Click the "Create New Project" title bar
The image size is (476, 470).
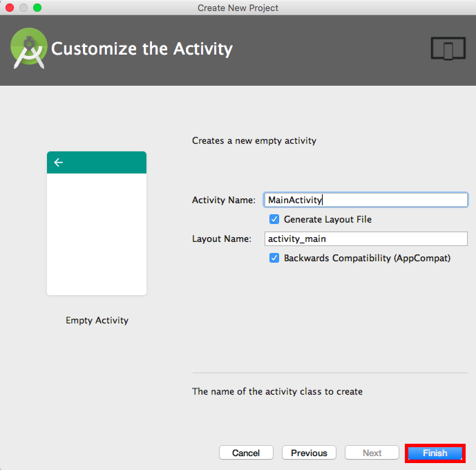tap(238, 8)
